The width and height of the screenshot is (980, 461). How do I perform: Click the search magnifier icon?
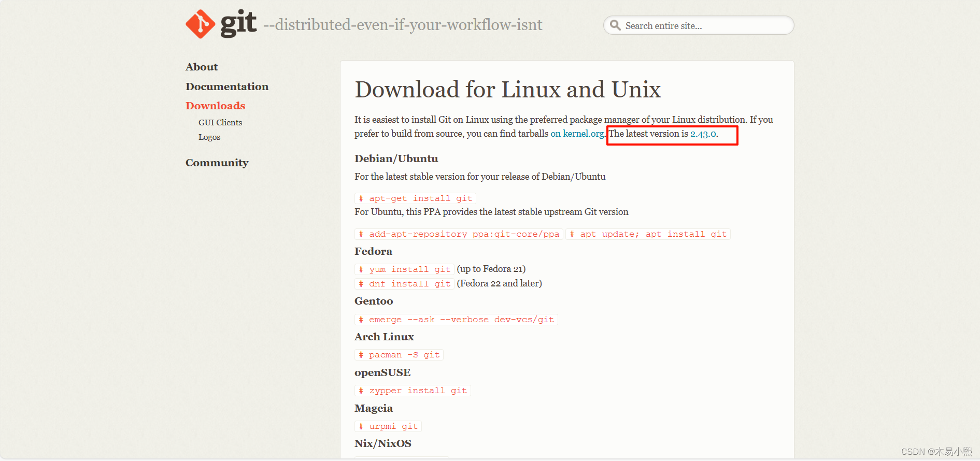(x=615, y=25)
